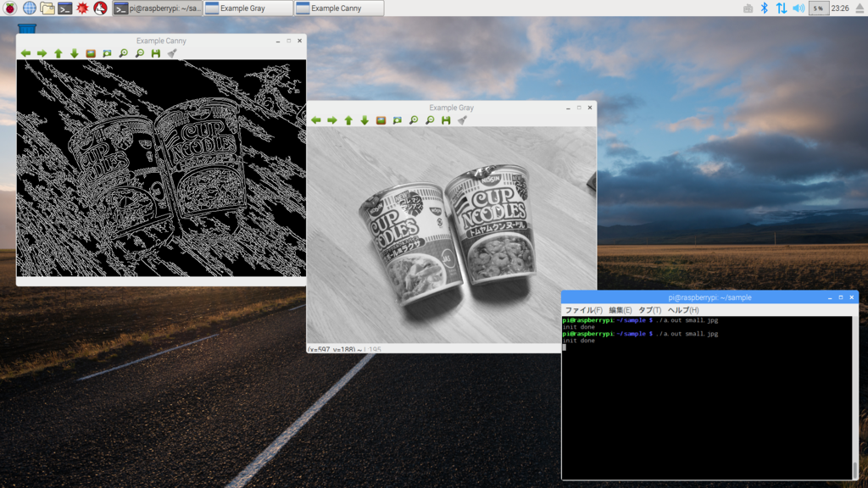Image resolution: width=868 pixels, height=488 pixels.
Task: Open the Raspberry Pi main menu
Action: [10, 8]
